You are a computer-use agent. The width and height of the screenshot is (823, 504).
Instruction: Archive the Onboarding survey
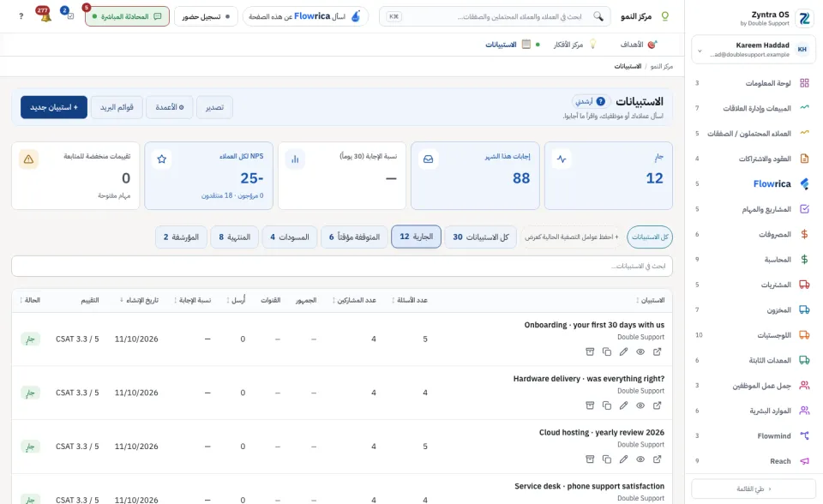[x=590, y=351]
